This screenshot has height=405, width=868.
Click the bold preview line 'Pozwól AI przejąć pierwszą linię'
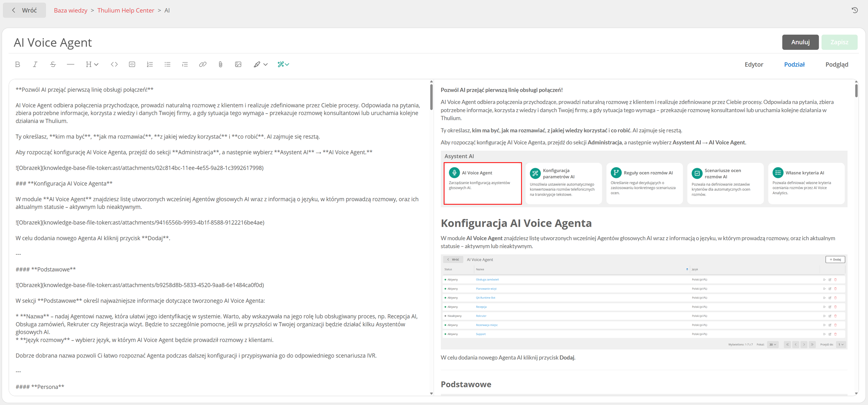click(x=502, y=90)
